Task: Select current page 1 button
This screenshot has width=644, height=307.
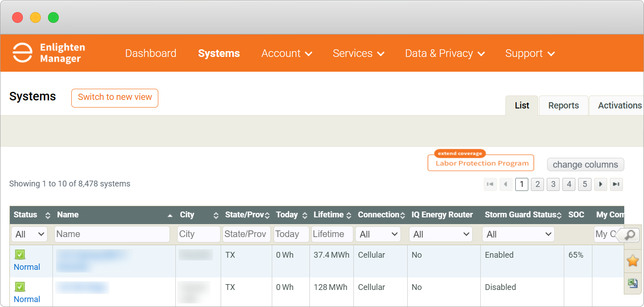Action: (522, 184)
